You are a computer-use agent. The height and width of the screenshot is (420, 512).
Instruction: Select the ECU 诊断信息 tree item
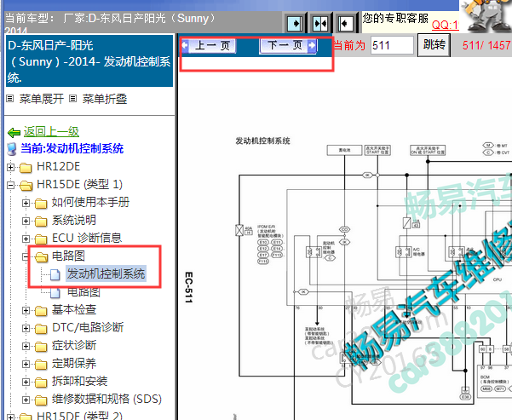coord(87,238)
